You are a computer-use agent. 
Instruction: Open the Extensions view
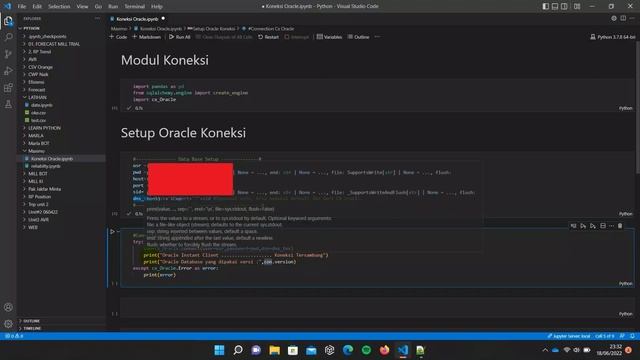(x=8, y=88)
